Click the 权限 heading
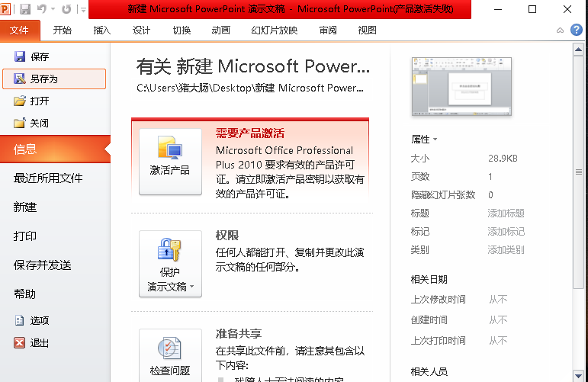The image size is (588, 382). tap(227, 235)
